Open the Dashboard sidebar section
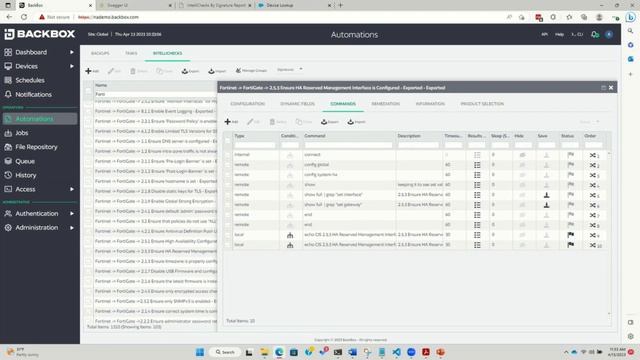 [31, 52]
